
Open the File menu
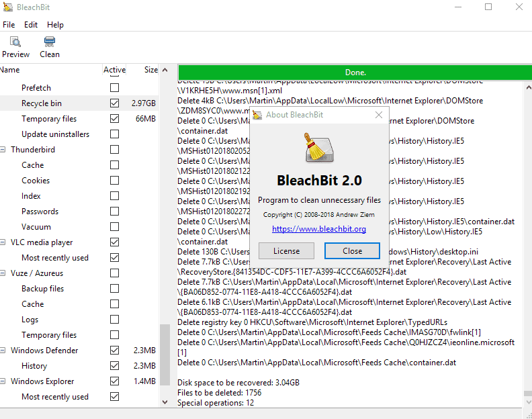(x=9, y=25)
